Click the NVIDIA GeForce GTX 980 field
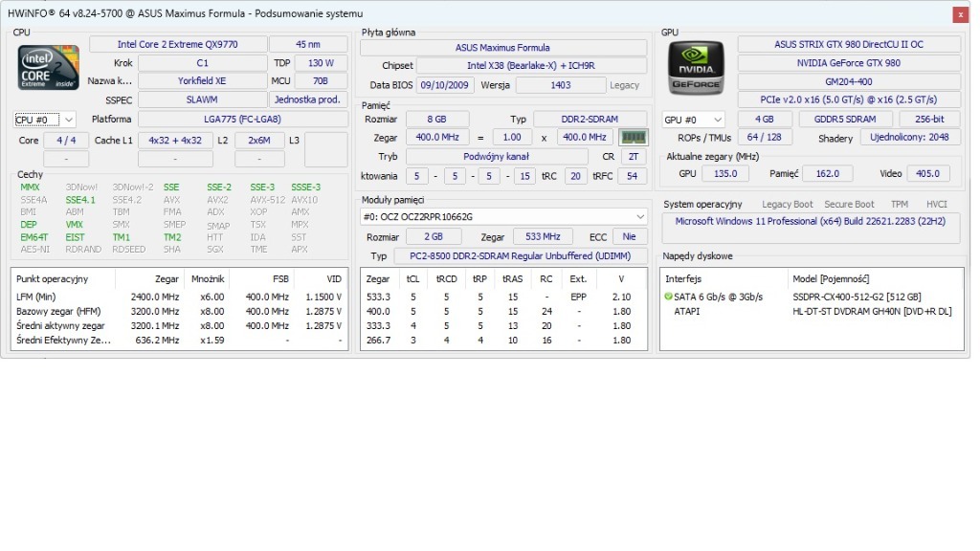Image resolution: width=980 pixels, height=551 pixels. click(x=849, y=63)
